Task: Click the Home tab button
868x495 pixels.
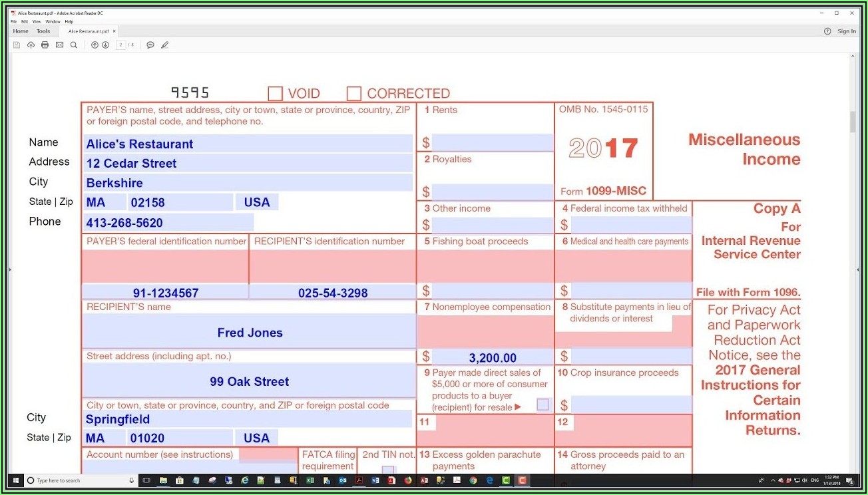Action: point(20,31)
